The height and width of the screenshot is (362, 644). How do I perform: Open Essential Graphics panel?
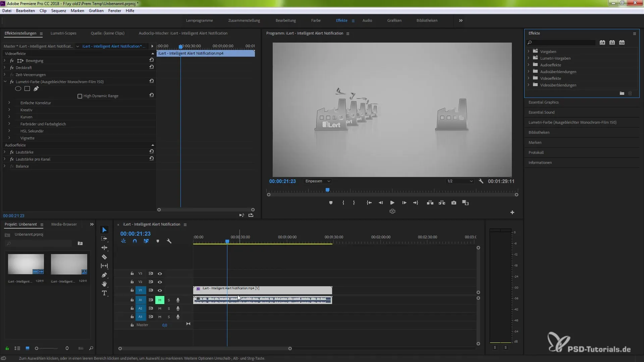tap(543, 102)
